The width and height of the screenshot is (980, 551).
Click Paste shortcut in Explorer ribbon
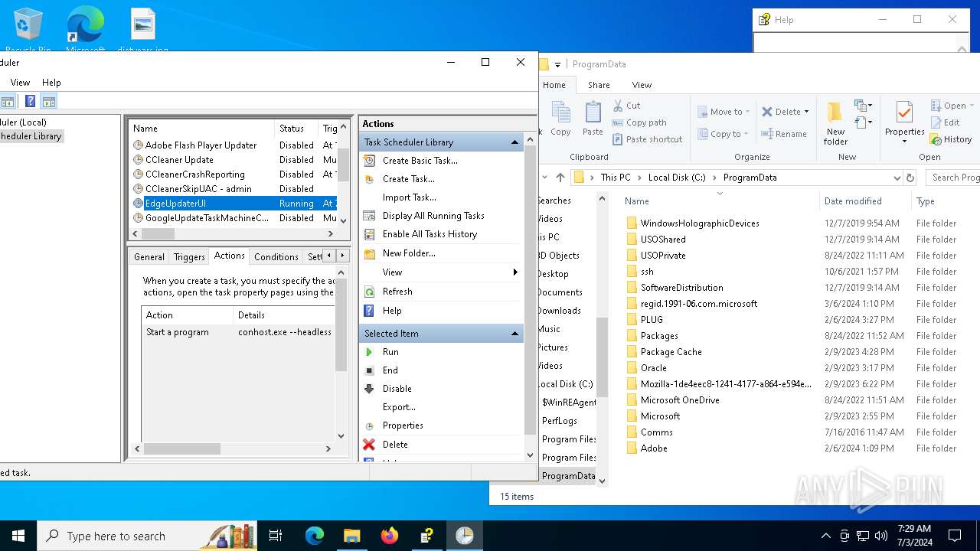click(x=647, y=139)
